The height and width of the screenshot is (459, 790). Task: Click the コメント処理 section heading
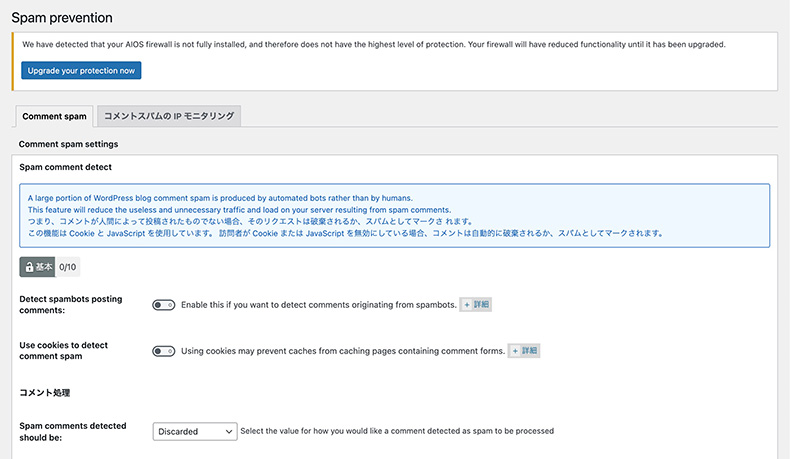46,393
